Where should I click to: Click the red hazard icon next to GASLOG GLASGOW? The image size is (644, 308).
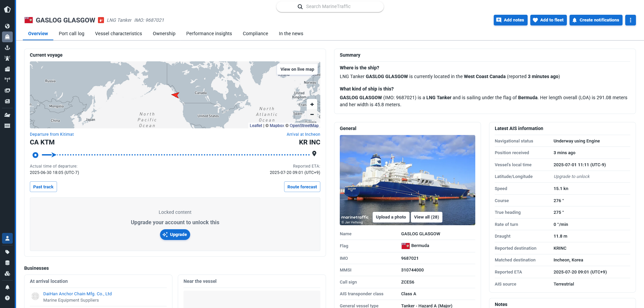pos(101,20)
